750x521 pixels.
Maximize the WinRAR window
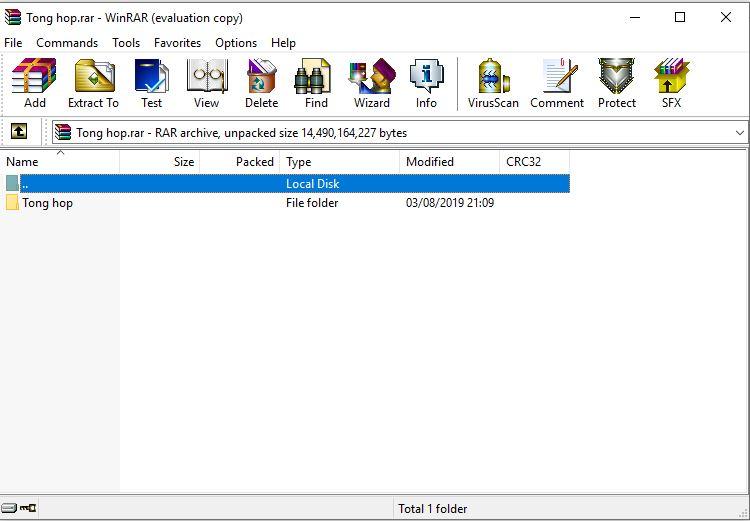pyautogui.click(x=680, y=18)
